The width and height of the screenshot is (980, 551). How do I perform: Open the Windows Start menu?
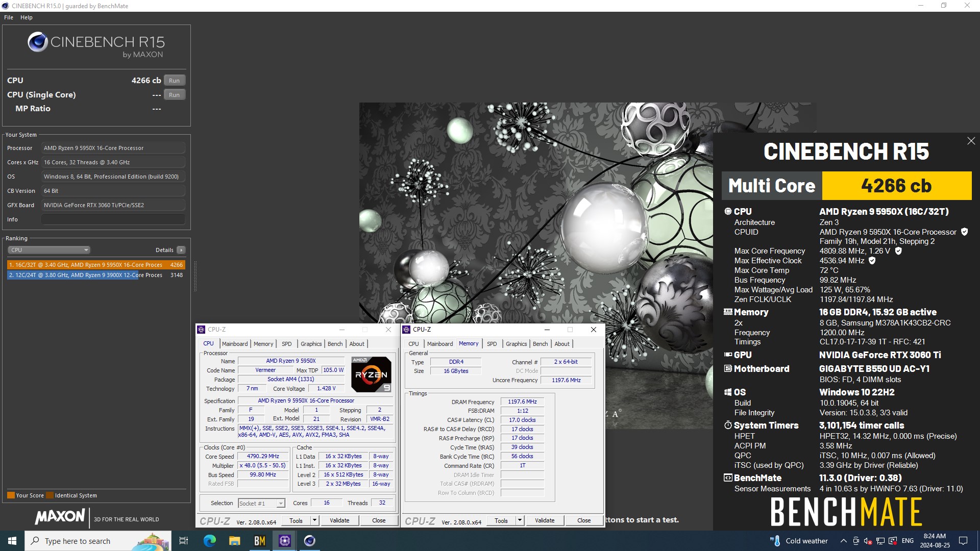12,541
